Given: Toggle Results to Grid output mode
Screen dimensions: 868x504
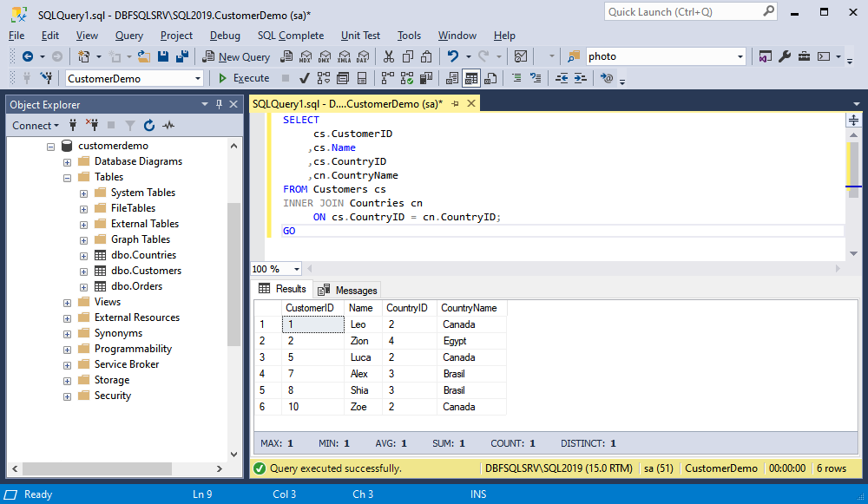Looking at the screenshot, I should click(x=471, y=79).
